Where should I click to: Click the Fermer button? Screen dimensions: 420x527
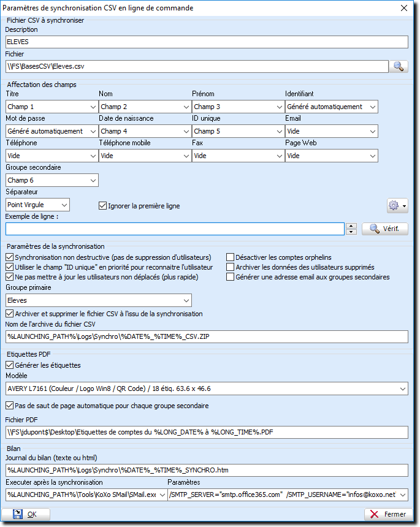(x=388, y=514)
